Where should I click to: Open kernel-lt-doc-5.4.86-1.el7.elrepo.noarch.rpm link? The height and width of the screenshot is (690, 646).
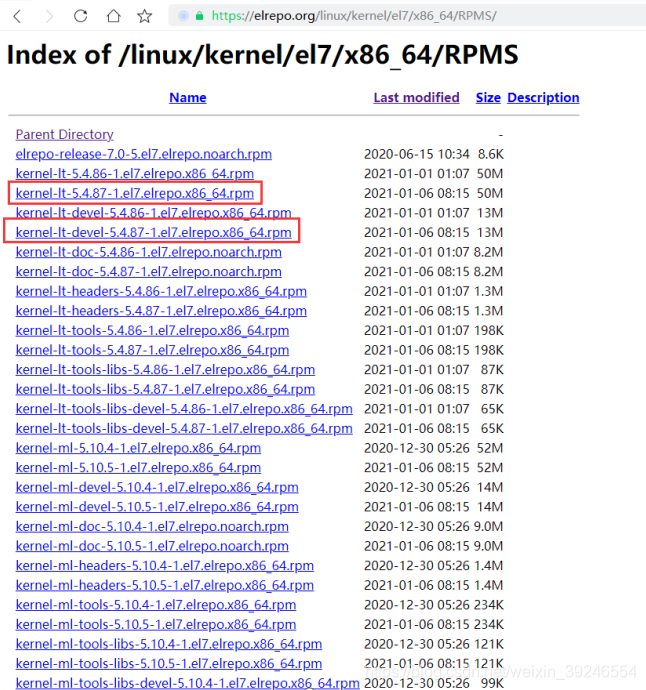click(149, 252)
